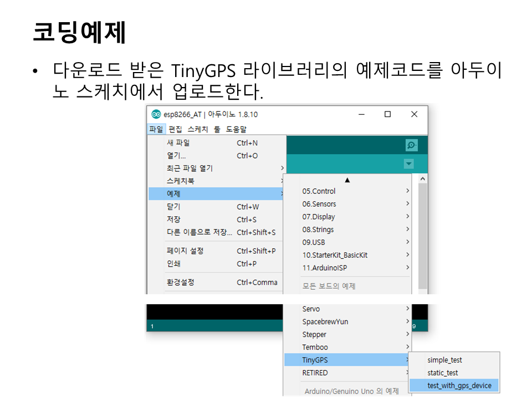The width and height of the screenshot is (532, 399).
Task: Open the test_with_gps_device example
Action: pyautogui.click(x=454, y=386)
